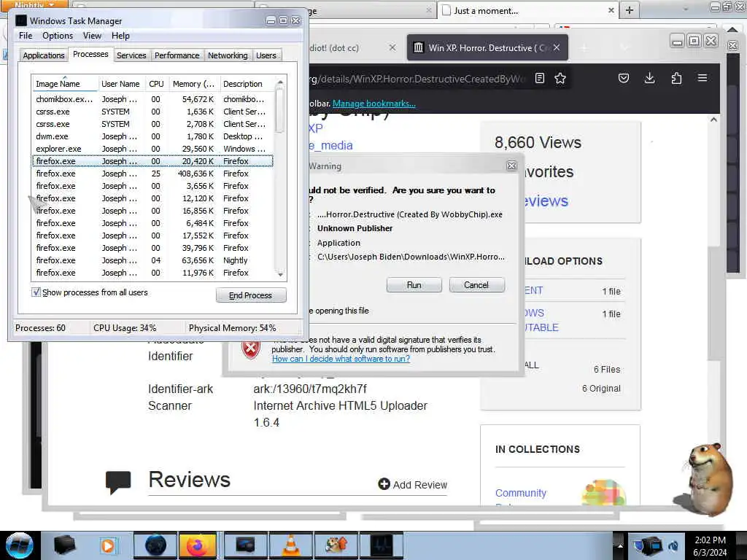Click the Firefox address bar URL
This screenshot has width=747, height=560.
(x=417, y=79)
